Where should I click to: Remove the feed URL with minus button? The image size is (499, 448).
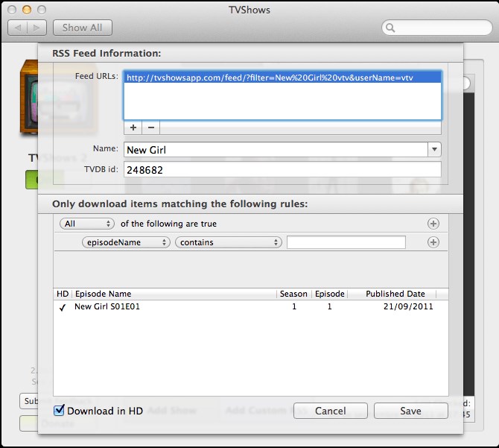click(x=151, y=127)
